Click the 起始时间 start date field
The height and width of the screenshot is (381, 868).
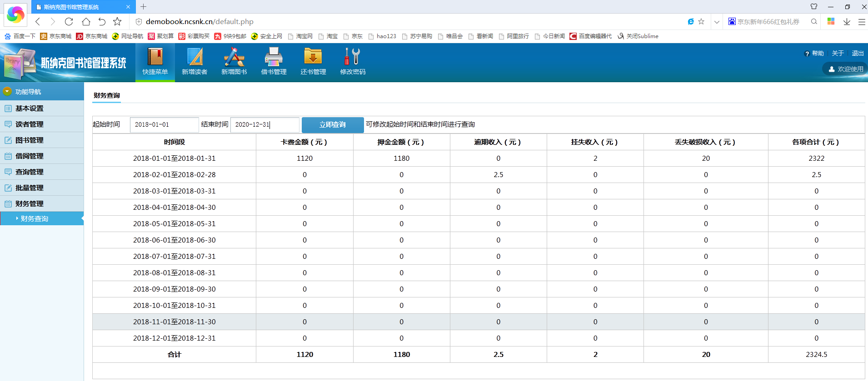(x=164, y=125)
